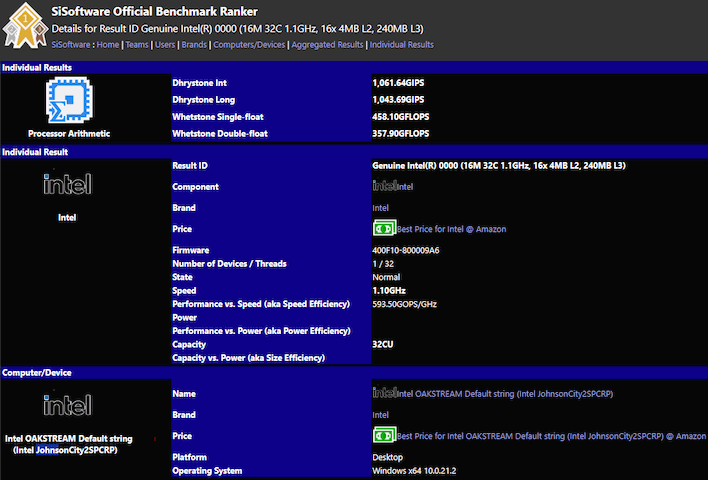This screenshot has height=480, width=708.
Task: Click the SiSoftware Official Benchmark Ranker title
Action: pos(154,11)
